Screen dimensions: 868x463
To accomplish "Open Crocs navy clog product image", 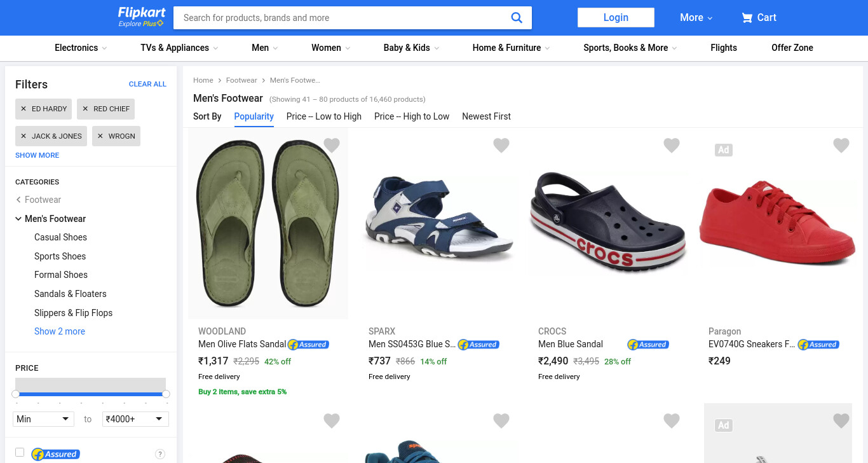I will point(608,223).
